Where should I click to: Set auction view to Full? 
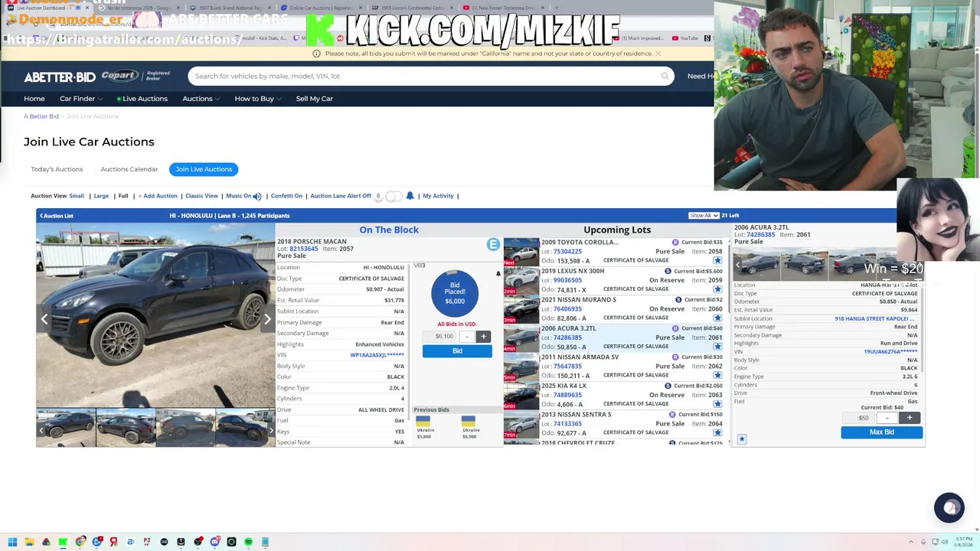coord(123,196)
